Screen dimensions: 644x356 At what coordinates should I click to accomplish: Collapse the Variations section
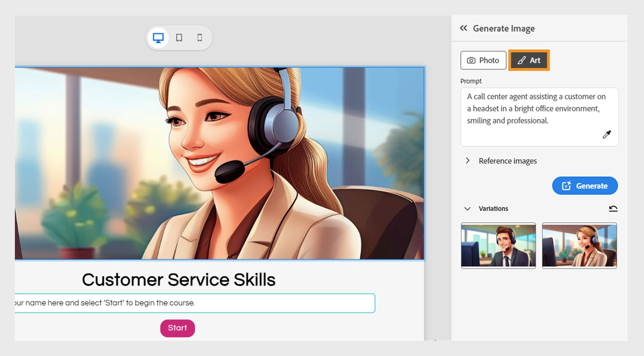tap(467, 209)
